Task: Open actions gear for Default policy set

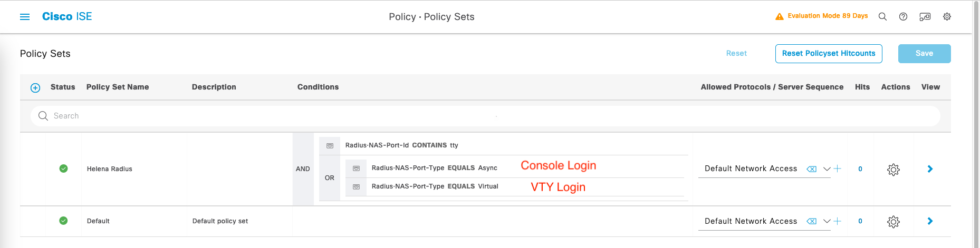Action: pos(893,222)
